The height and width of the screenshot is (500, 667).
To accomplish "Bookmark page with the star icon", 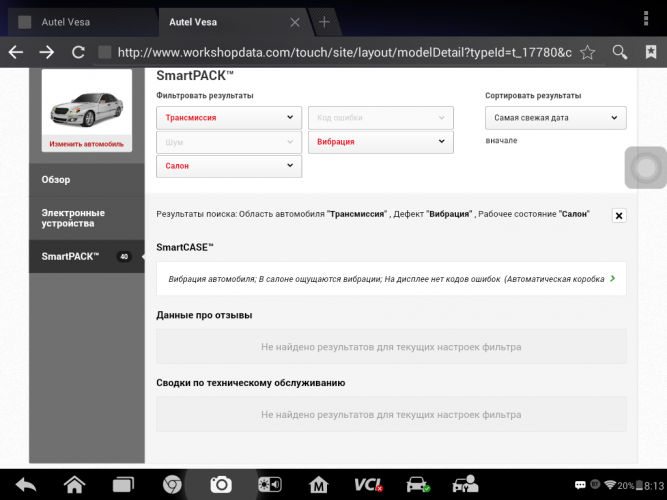I will [x=587, y=52].
